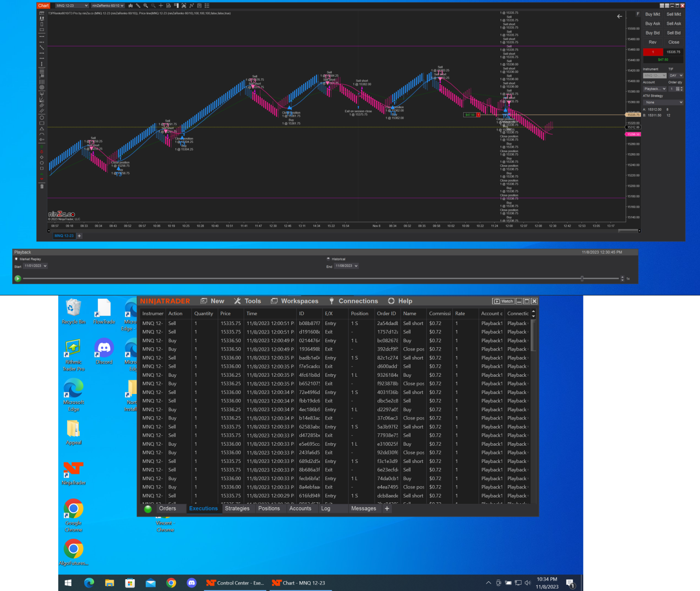Image resolution: width=700 pixels, height=591 pixels.
Task: Select the diagonal line drawing tool
Action: coord(42,48)
